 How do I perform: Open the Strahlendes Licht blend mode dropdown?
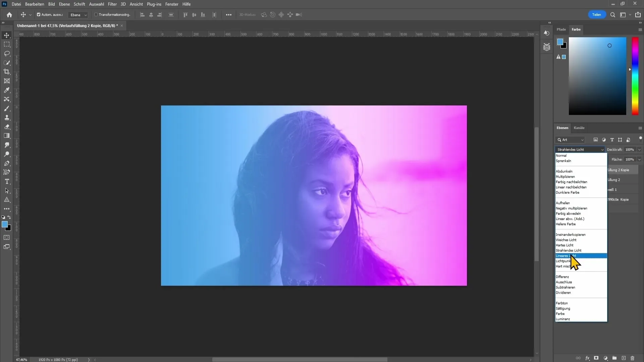pos(580,149)
